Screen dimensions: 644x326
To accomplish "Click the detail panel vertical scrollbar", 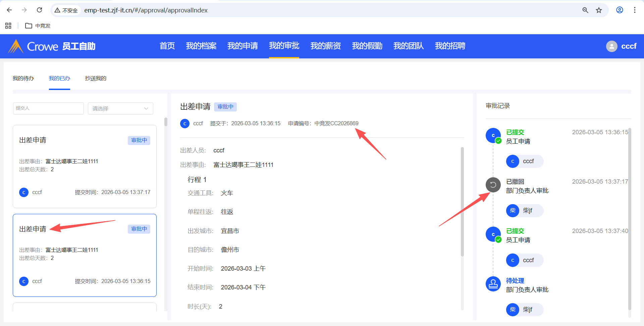I will point(462,201).
